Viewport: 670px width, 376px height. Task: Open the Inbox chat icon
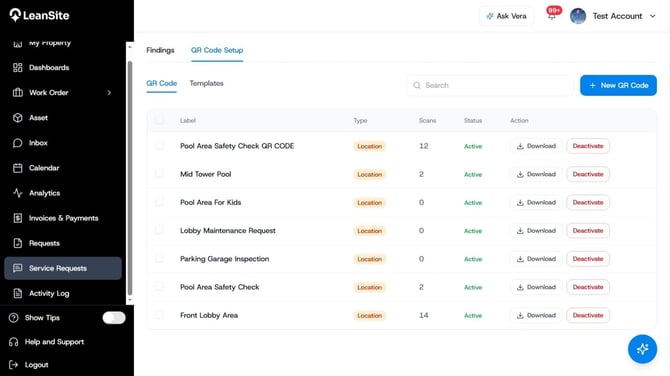(18, 143)
